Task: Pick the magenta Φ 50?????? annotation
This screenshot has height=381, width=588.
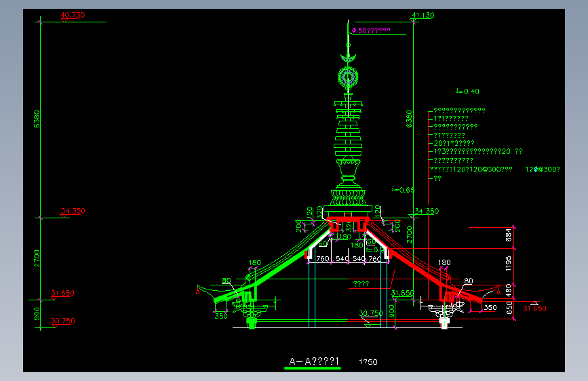Action: [x=371, y=31]
